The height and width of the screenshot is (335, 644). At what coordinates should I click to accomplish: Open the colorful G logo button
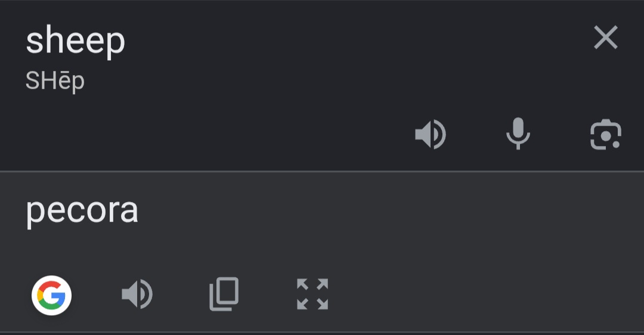pos(52,295)
